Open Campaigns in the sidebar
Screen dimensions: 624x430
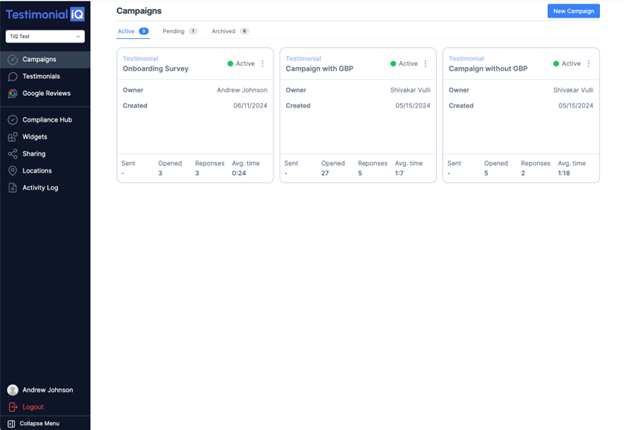pyautogui.click(x=45, y=60)
